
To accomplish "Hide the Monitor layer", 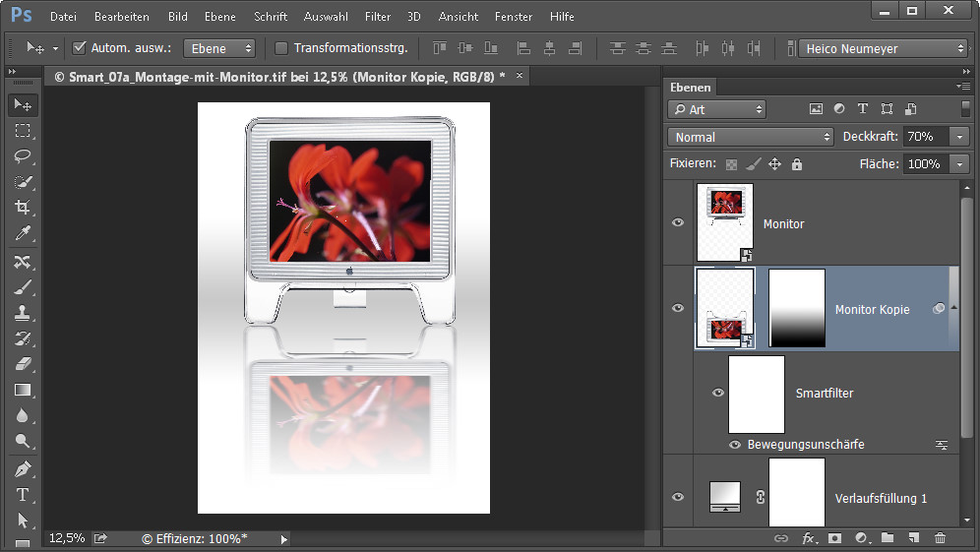I will (x=678, y=222).
